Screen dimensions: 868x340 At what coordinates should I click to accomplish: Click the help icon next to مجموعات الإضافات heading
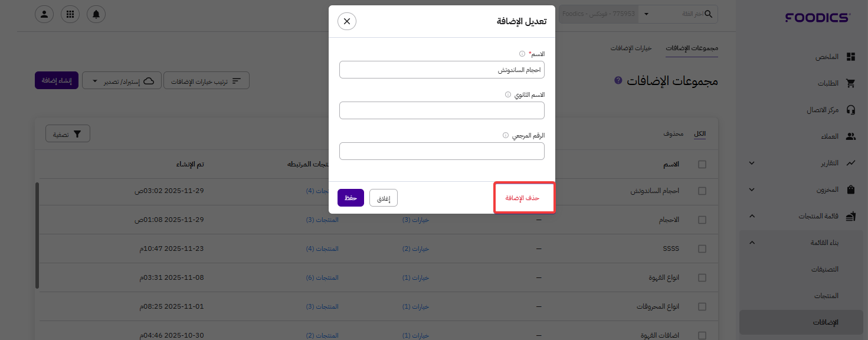pos(618,80)
